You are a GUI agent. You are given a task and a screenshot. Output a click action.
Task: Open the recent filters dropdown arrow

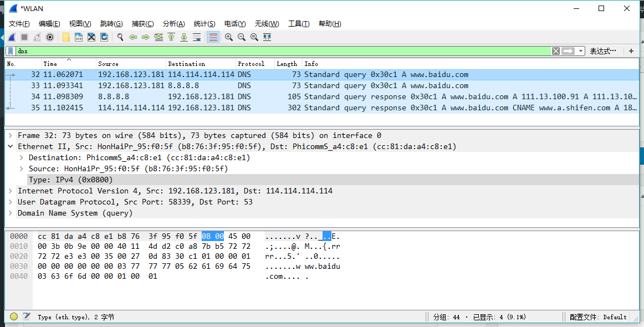(580, 51)
